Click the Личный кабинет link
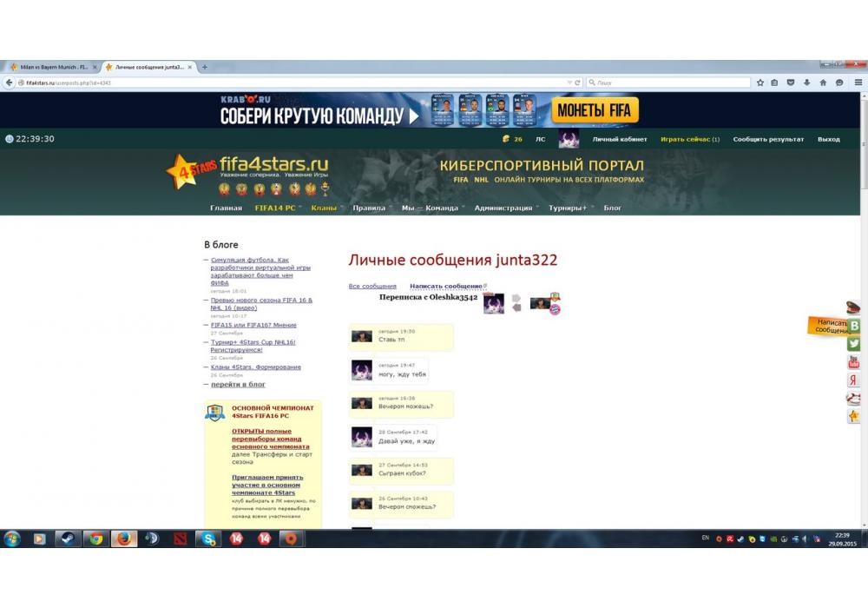 [x=619, y=139]
